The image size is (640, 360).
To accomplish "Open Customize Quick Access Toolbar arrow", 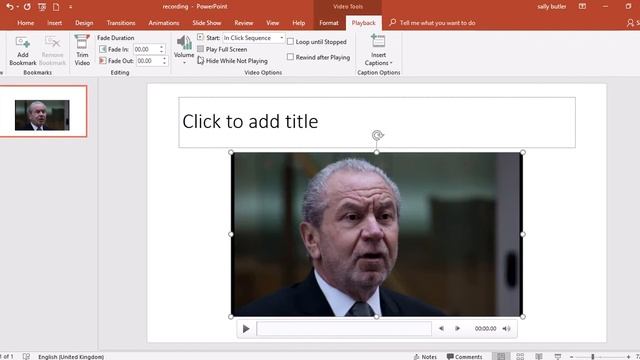I will pyautogui.click(x=70, y=7).
